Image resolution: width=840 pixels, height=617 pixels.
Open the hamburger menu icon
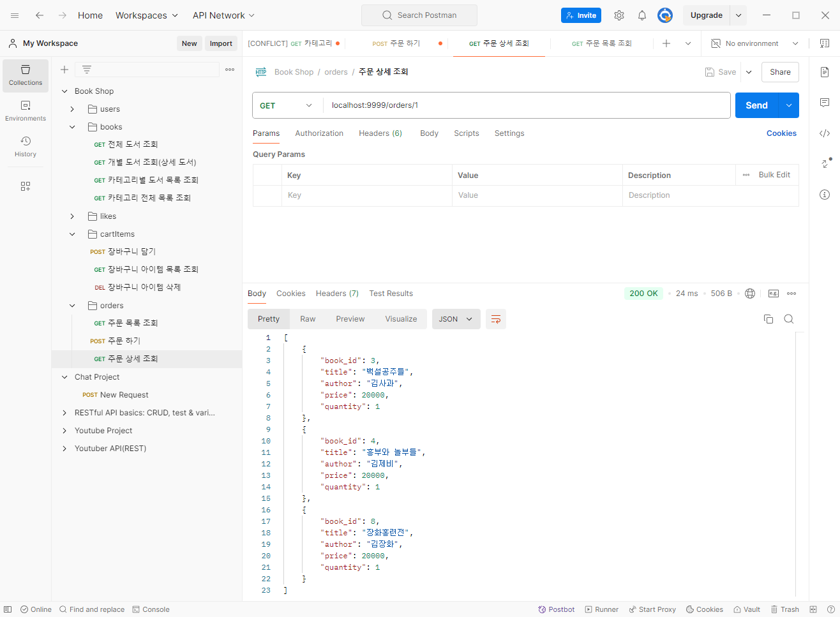pyautogui.click(x=15, y=15)
